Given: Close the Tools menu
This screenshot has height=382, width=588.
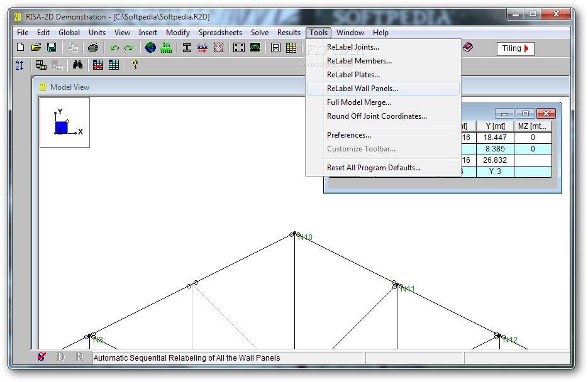Looking at the screenshot, I should click(318, 33).
